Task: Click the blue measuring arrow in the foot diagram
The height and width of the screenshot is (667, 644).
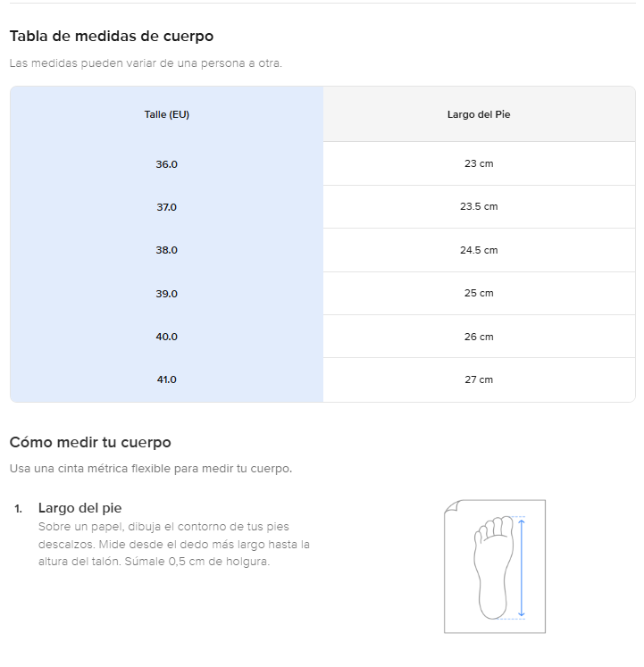Action: 522,568
